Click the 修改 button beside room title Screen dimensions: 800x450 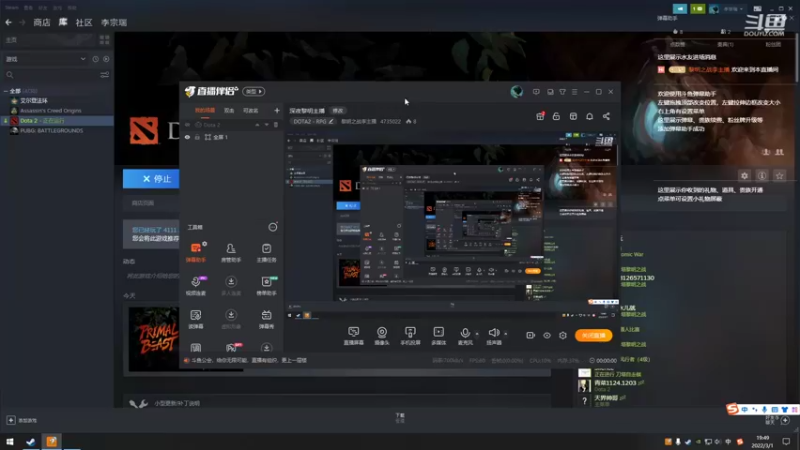338,111
